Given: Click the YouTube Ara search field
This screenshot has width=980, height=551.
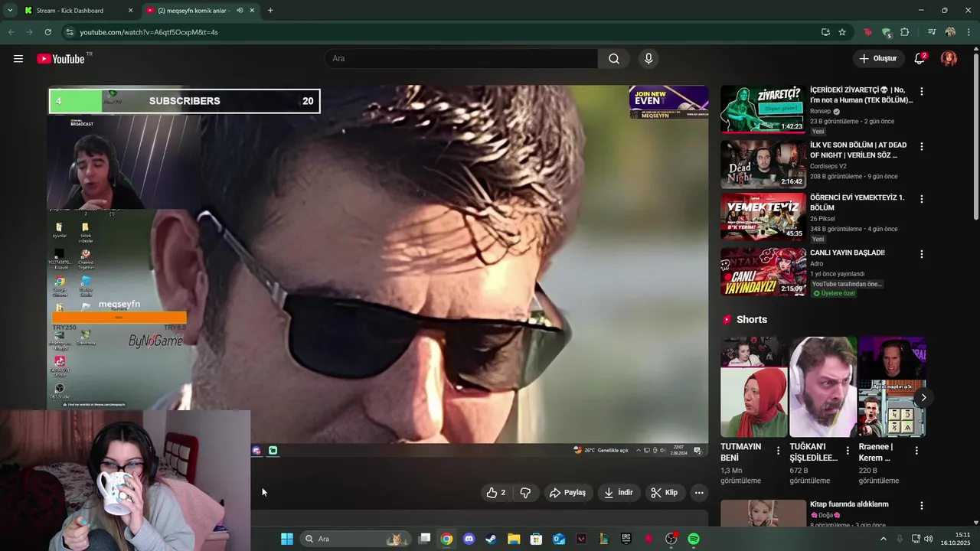Looking at the screenshot, I should click(x=461, y=59).
